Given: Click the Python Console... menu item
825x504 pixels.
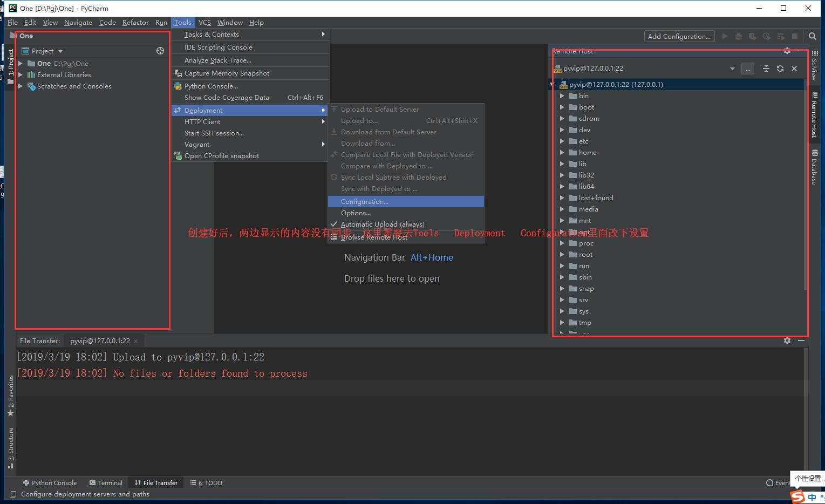Looking at the screenshot, I should click(x=250, y=86).
